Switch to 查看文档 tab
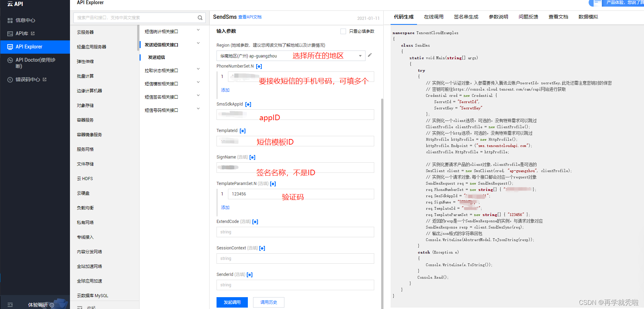 pyautogui.click(x=558, y=17)
